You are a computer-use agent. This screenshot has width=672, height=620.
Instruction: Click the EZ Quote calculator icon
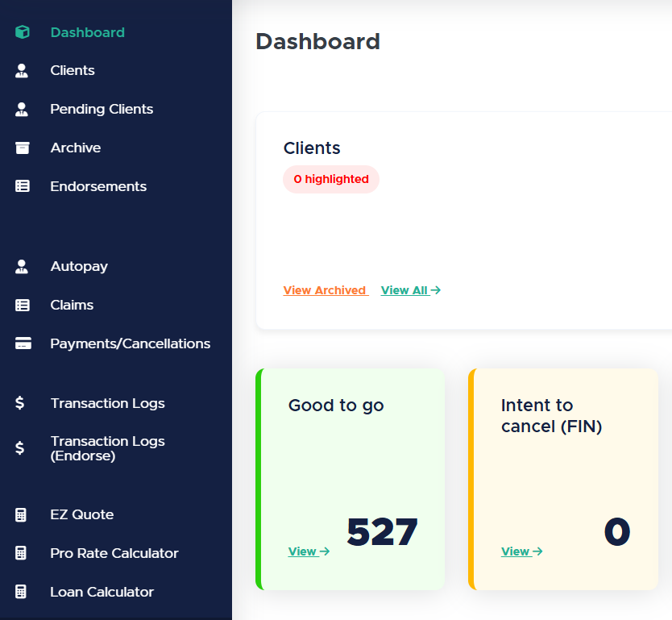(x=22, y=514)
